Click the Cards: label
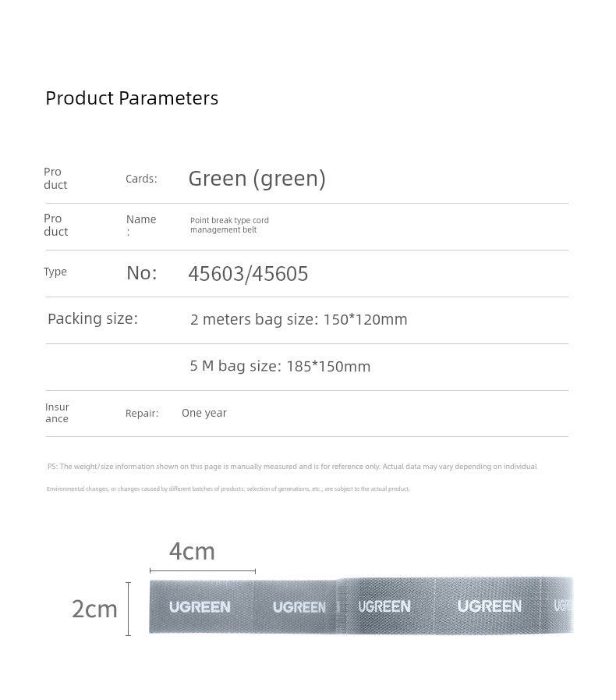This screenshot has width=616, height=700. coord(141,179)
